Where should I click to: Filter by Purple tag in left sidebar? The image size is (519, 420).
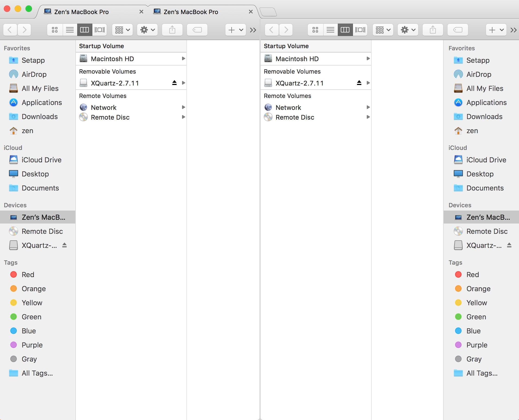coord(38,345)
